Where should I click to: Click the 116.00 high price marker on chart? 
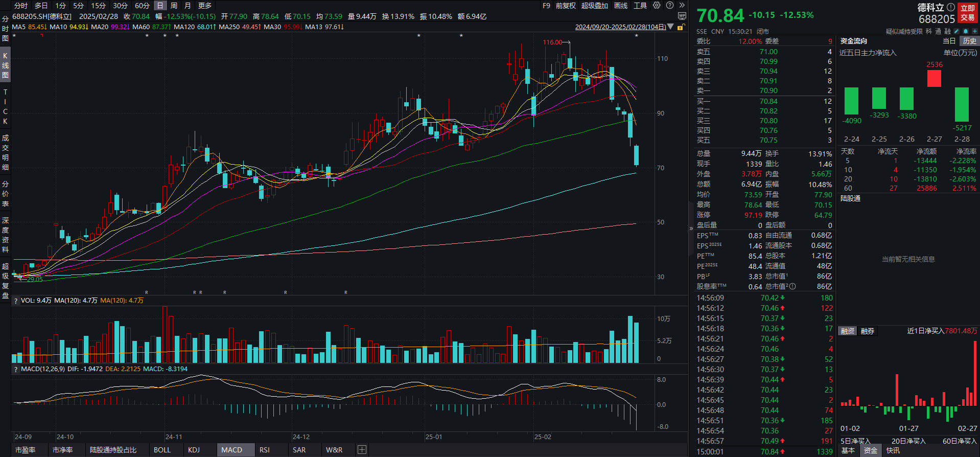[552, 42]
